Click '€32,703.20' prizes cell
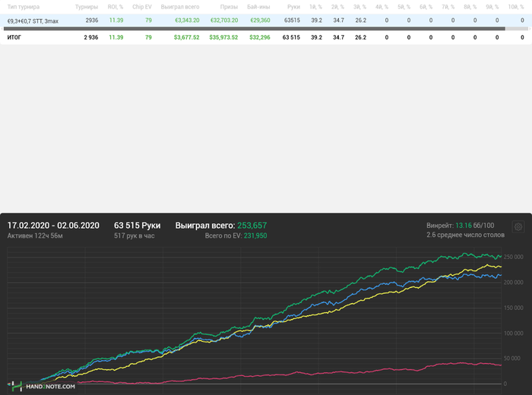 click(x=224, y=21)
